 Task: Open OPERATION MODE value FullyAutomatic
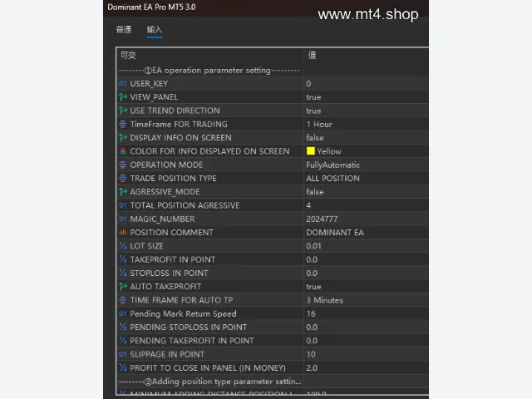click(332, 165)
